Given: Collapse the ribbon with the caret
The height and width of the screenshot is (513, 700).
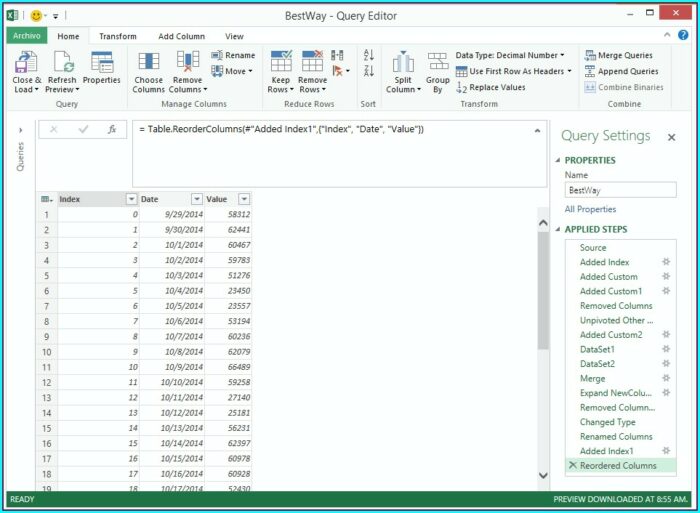Looking at the screenshot, I should 667,35.
